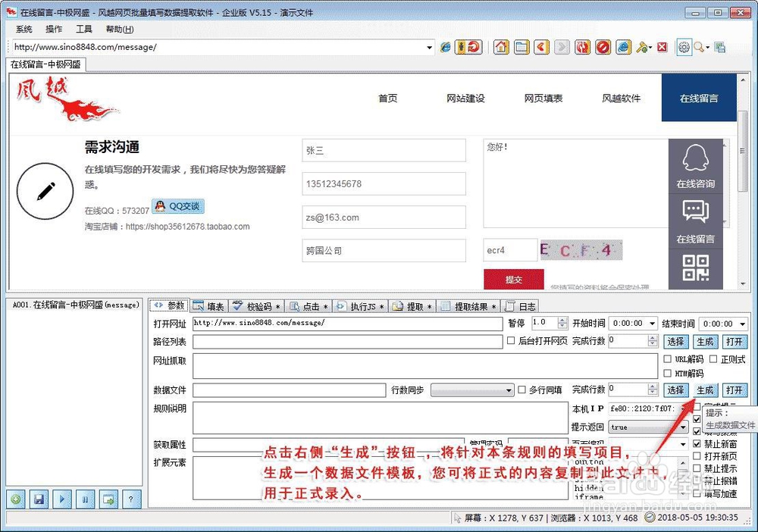Switch to the 日志 tab
The height and width of the screenshot is (532, 758).
(520, 306)
